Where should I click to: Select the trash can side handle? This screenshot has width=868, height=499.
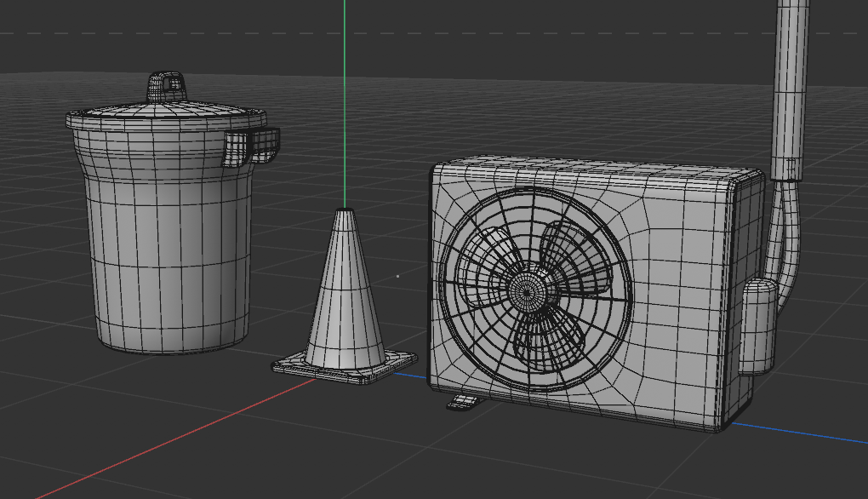coord(251,146)
